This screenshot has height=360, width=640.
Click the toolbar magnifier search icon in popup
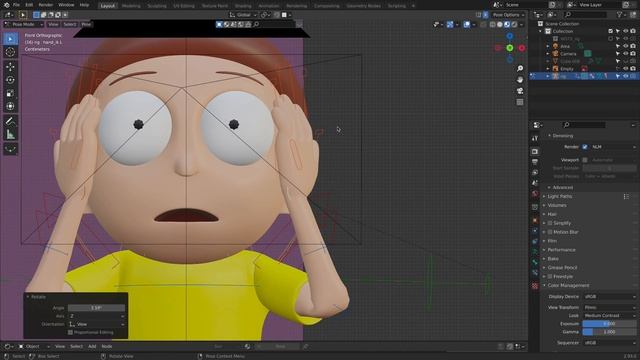pos(256,24)
